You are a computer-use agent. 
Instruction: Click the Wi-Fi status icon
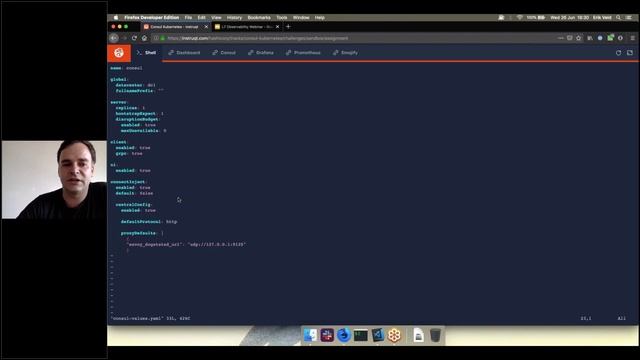(x=520, y=18)
